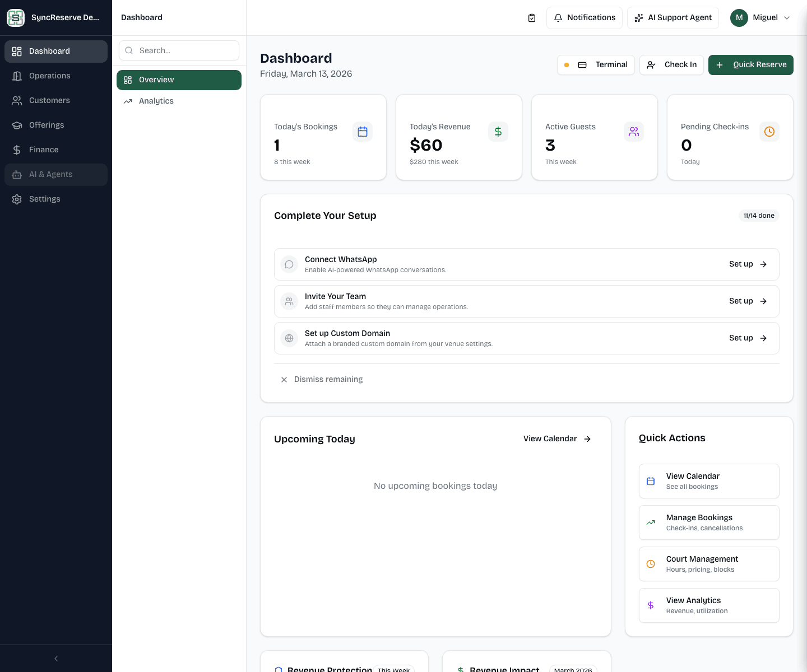Click the dollar icon on Today's Revenue card
This screenshot has height=672, width=807.
[x=498, y=132]
